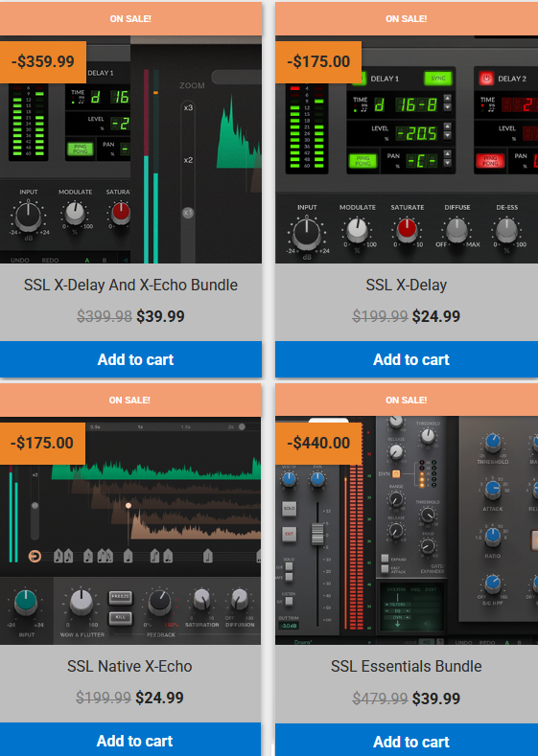View the SSL X-Delay plugin screenshot
This screenshot has width=538, height=756.
(407, 149)
